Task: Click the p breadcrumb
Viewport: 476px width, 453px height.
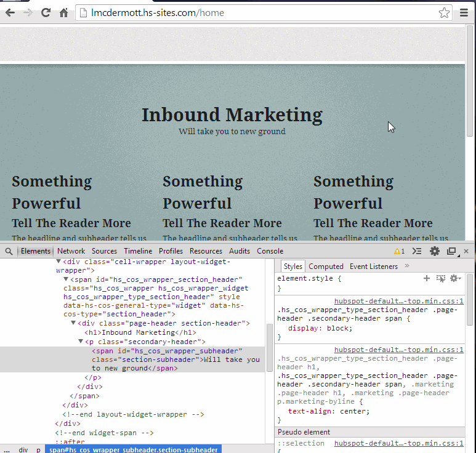Action: tap(38, 450)
